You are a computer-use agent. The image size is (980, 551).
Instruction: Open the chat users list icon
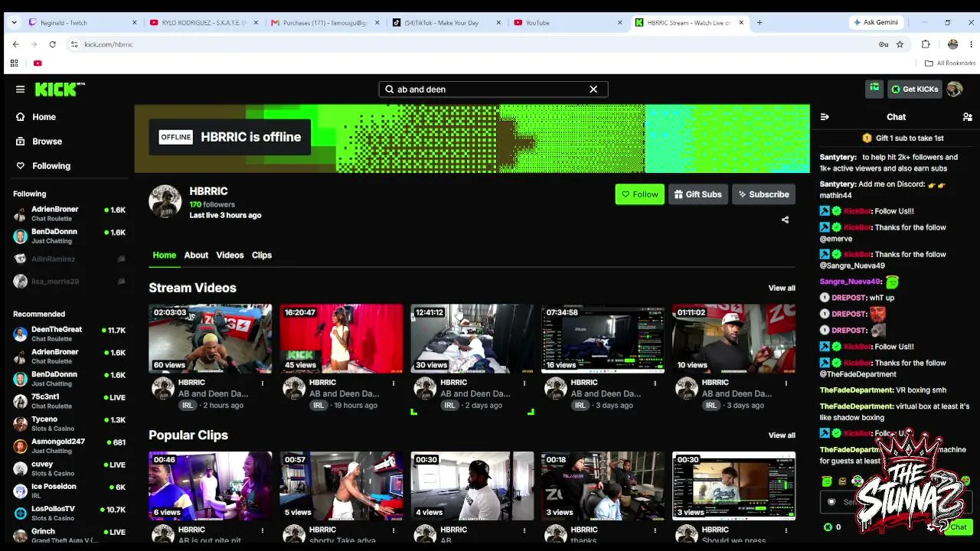[x=967, y=117]
